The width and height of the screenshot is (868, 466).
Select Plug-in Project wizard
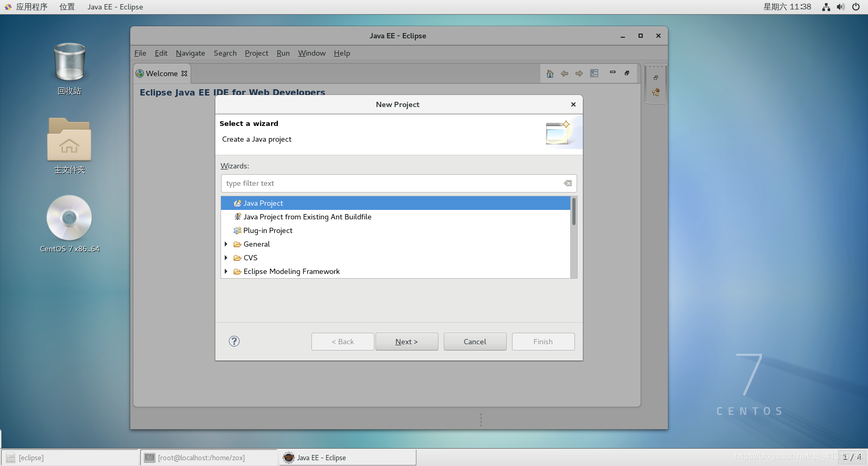pyautogui.click(x=395, y=230)
